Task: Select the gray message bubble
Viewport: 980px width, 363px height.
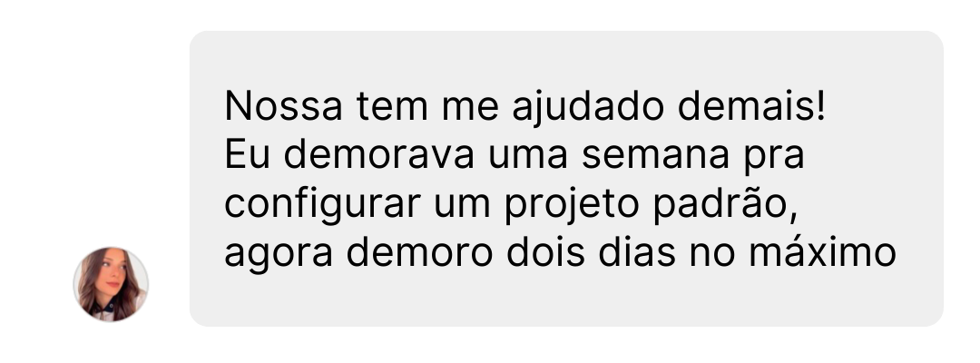Action: (x=566, y=179)
